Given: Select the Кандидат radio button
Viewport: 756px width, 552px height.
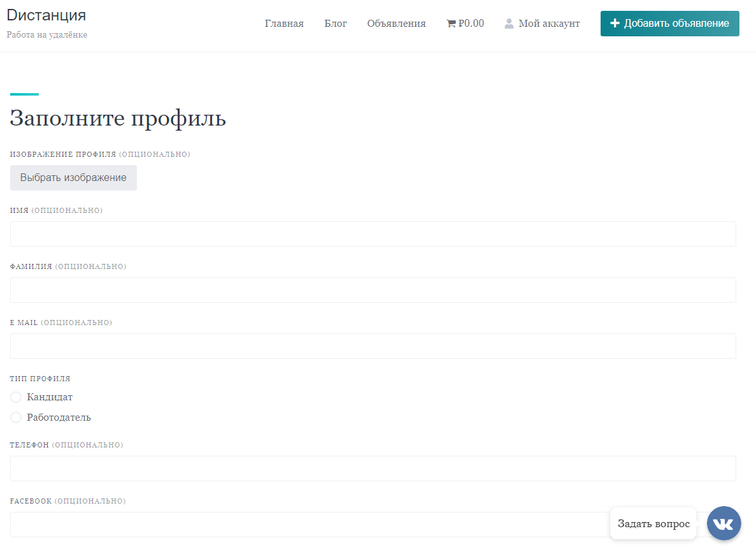Looking at the screenshot, I should 16,396.
